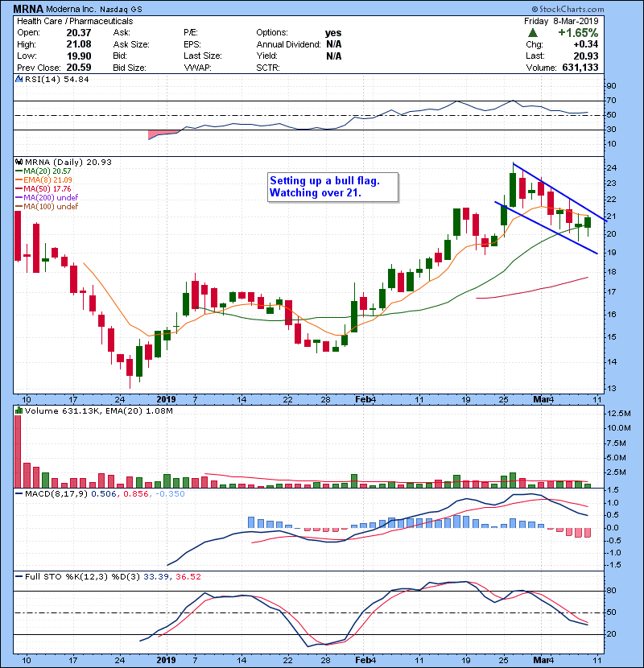644x668 pixels.
Task: Click the MRNA ticker symbol in the header
Action: [28, 9]
